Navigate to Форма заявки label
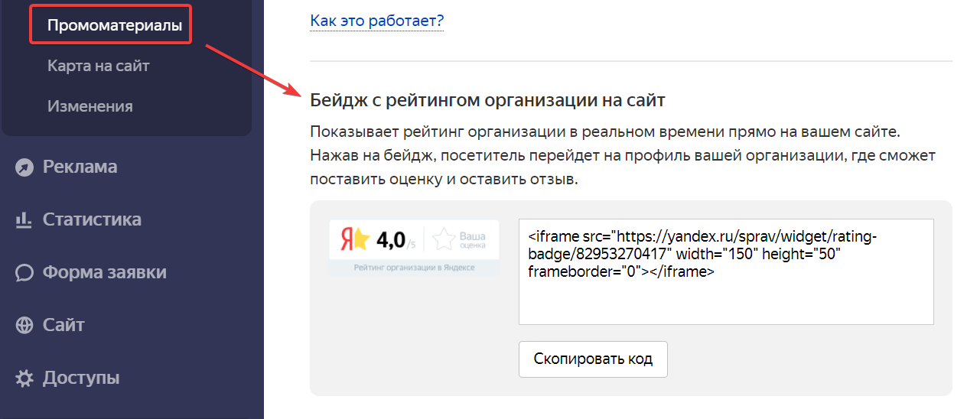This screenshot has width=980, height=419. 104,272
